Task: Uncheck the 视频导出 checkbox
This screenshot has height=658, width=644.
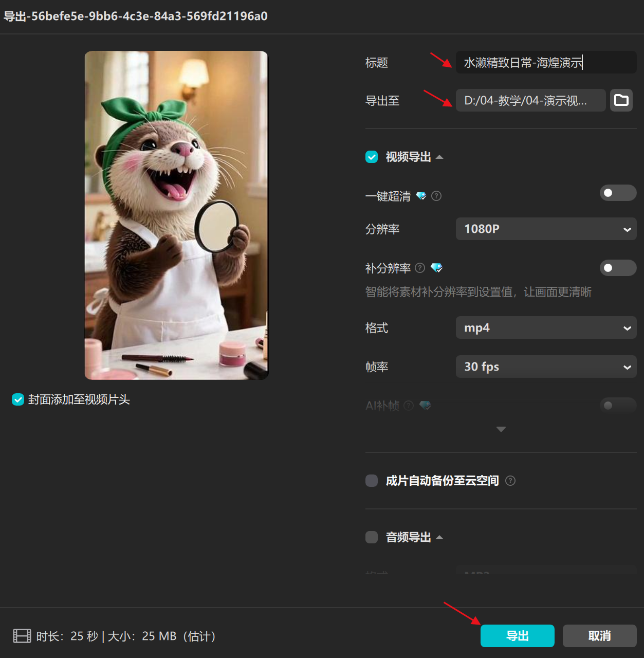Action: click(x=372, y=157)
